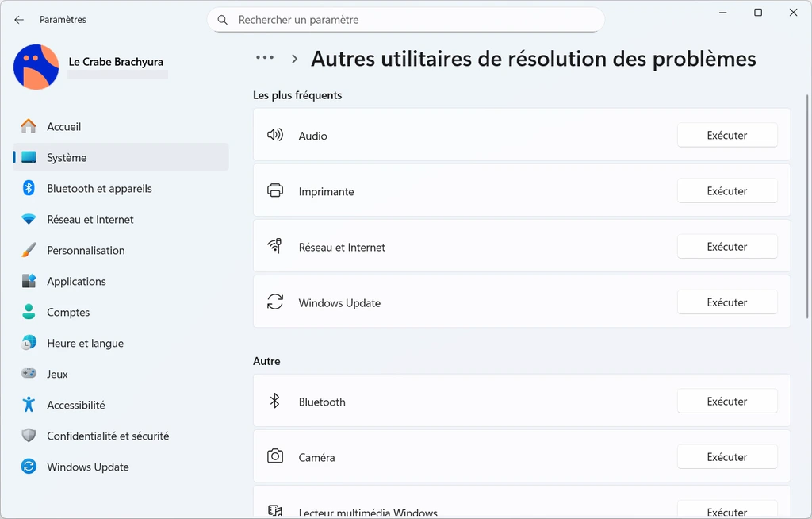This screenshot has height=519, width=812.
Task: Click the user profile avatar picture
Action: pyautogui.click(x=36, y=67)
